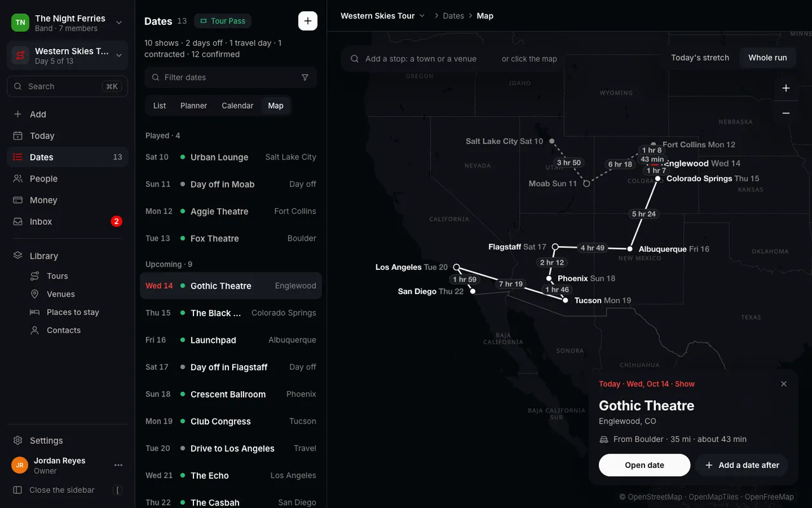812x508 pixels.
Task: Close the sidebar
Action: click(x=67, y=490)
